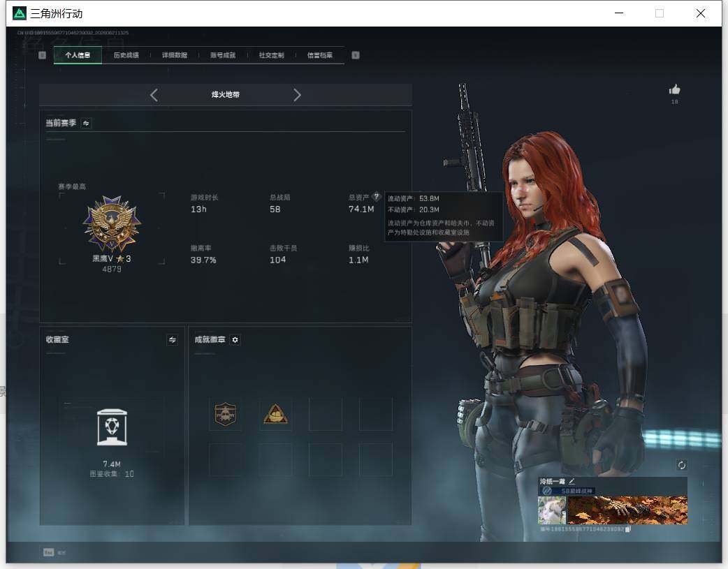Switch to the 历史战绩 tab
The image size is (728, 569).
[126, 55]
